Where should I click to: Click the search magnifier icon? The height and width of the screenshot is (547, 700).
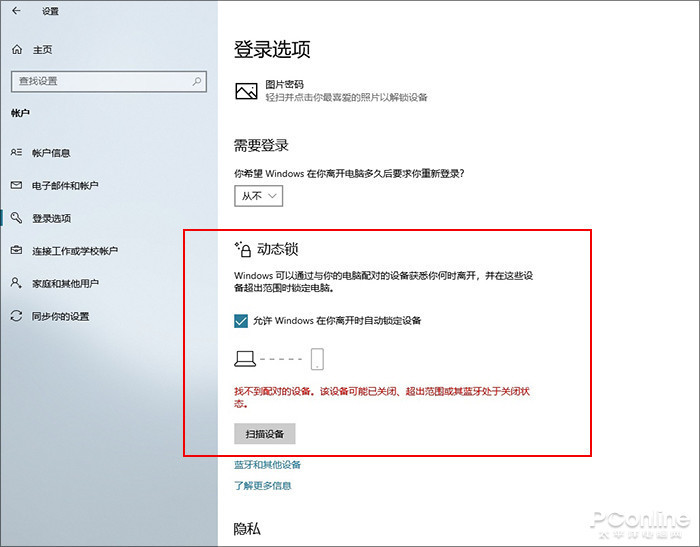click(197, 81)
